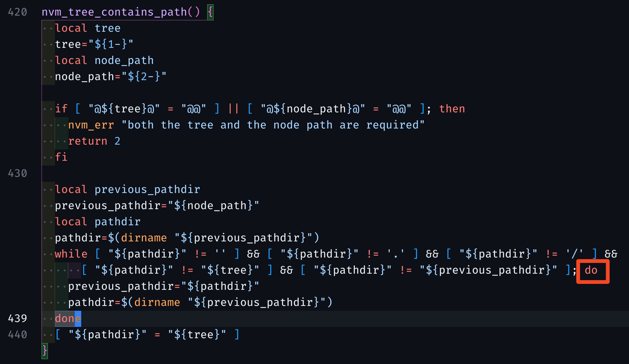Click the 'return 2' statement
Viewport: 629px width, 364px height.
click(x=94, y=141)
